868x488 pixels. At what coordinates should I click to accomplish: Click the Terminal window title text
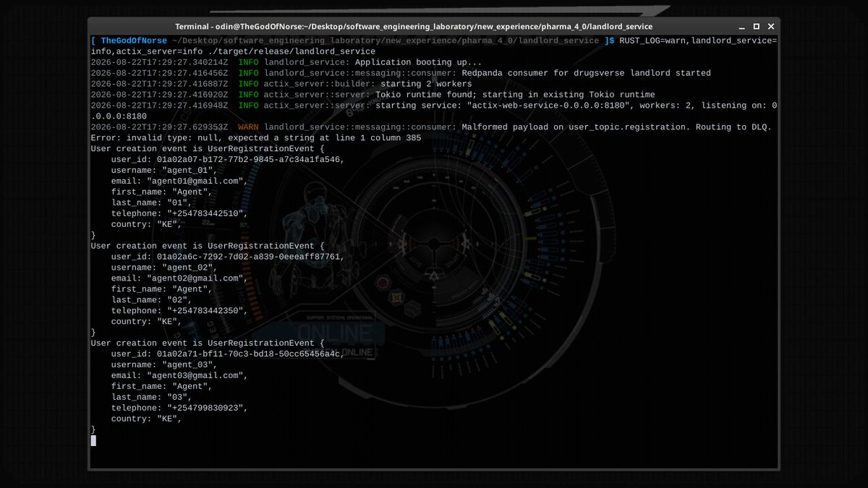pyautogui.click(x=414, y=26)
